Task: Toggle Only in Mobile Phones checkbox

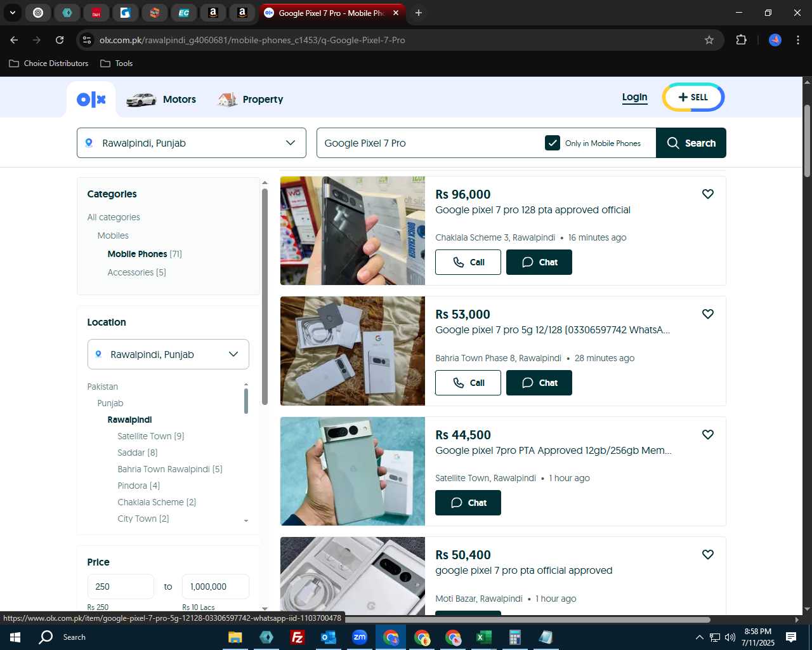Action: [x=553, y=143]
